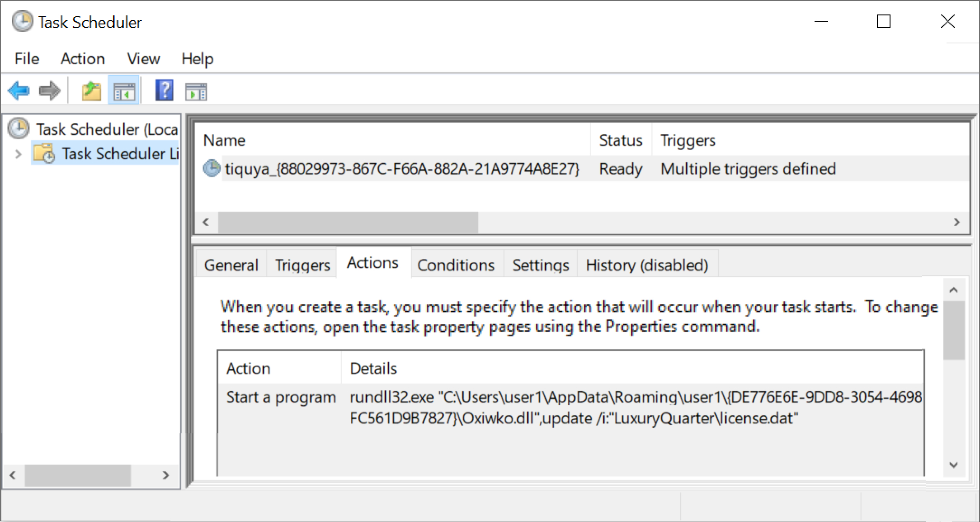The width and height of the screenshot is (980, 522).
Task: Click the gray Forward arrow toolbar icon
Action: [x=49, y=91]
